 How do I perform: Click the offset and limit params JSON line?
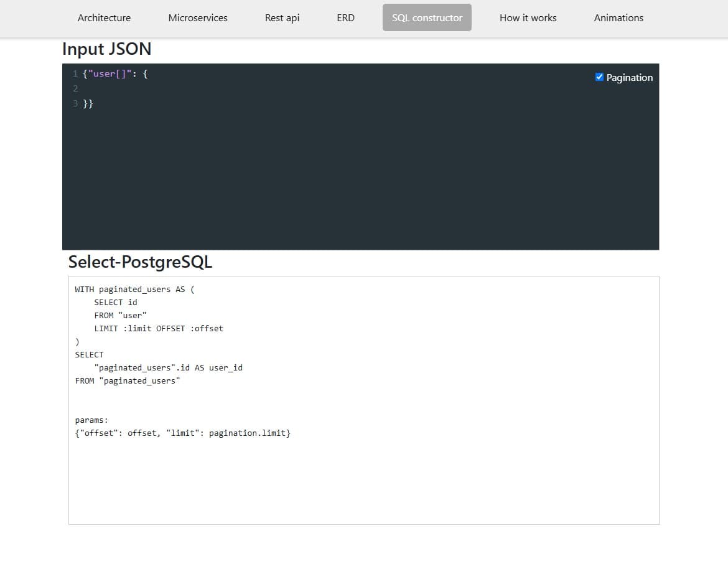(182, 433)
